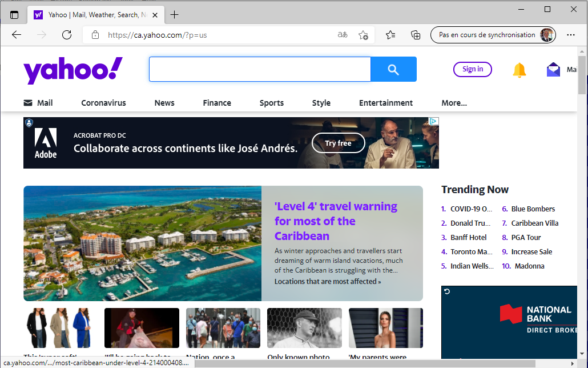Open the Collections icon in toolbar
588x368 pixels.
tap(416, 35)
